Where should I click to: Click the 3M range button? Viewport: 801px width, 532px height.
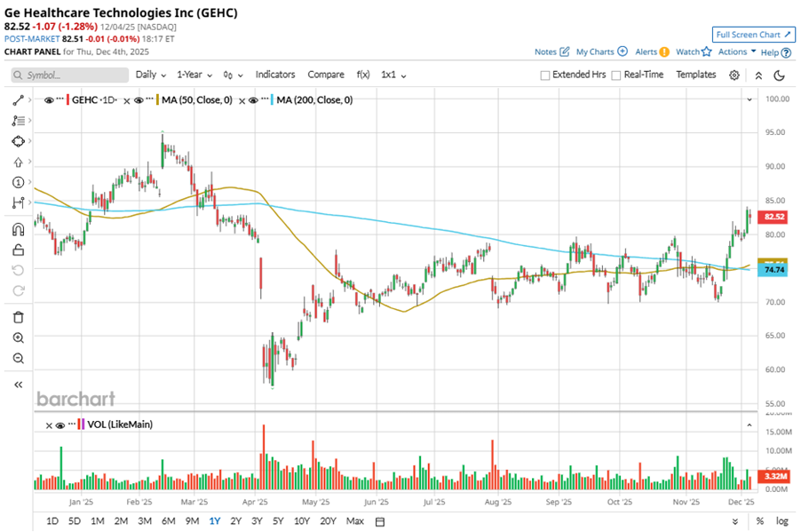[145, 521]
